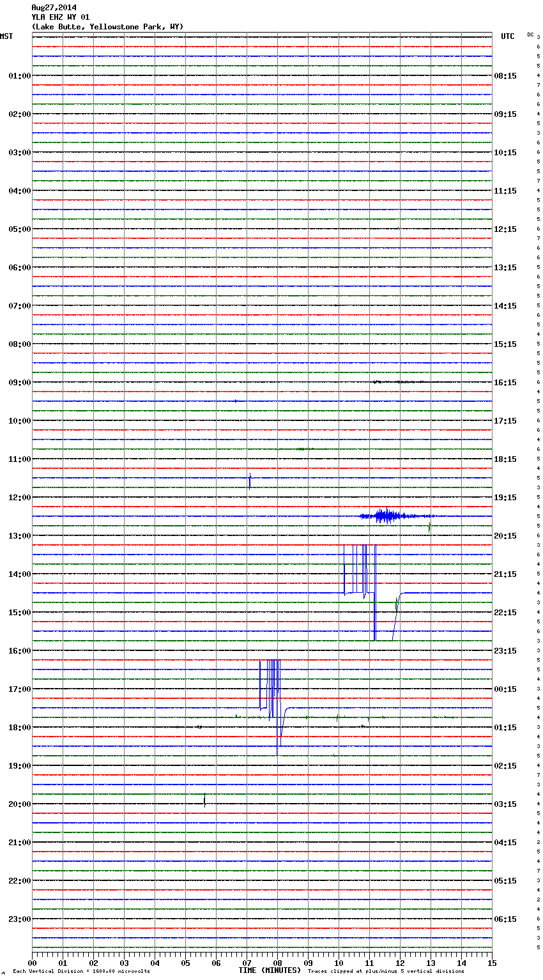Select the 04:00 MST time label

pyautogui.click(x=20, y=191)
